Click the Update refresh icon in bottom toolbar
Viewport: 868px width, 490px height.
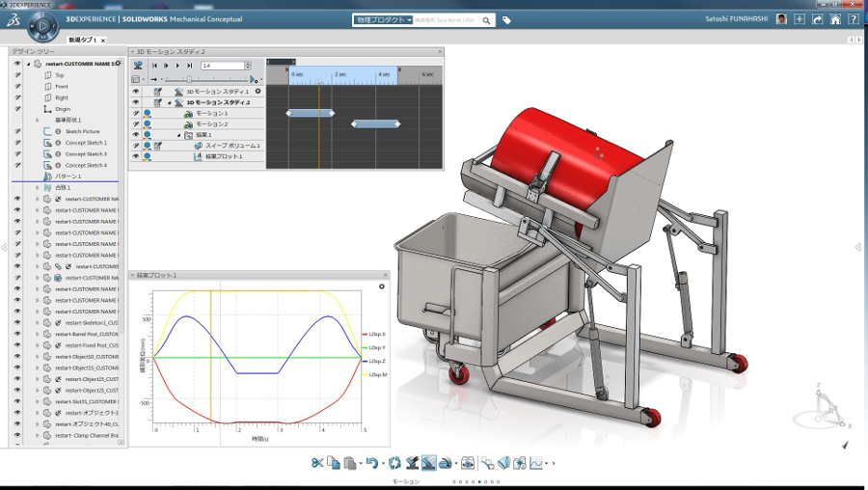(395, 463)
